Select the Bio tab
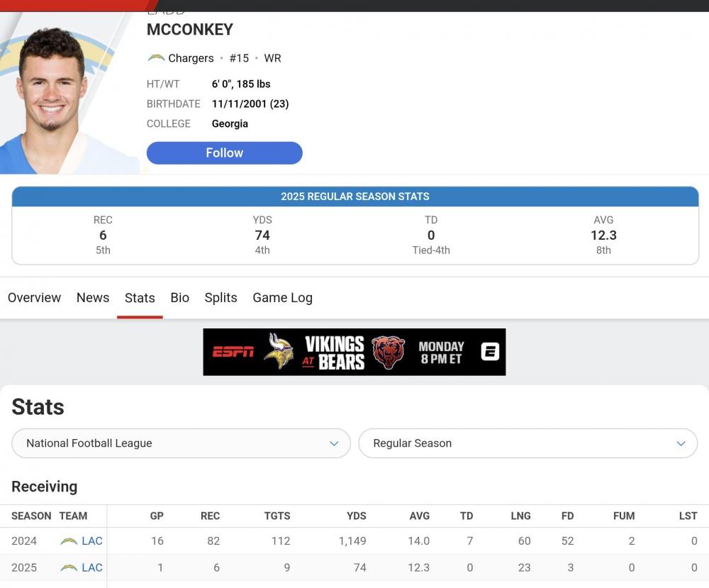709x588 pixels. click(x=180, y=298)
